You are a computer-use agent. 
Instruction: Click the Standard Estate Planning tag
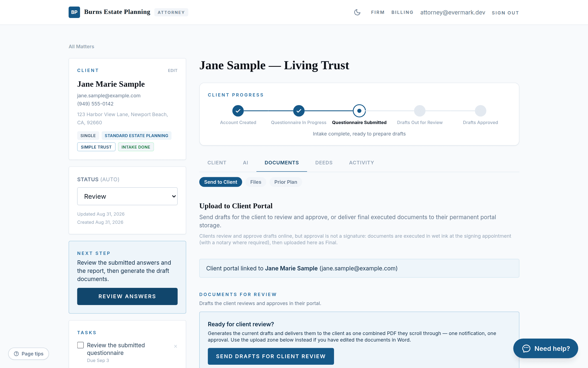pos(136,135)
